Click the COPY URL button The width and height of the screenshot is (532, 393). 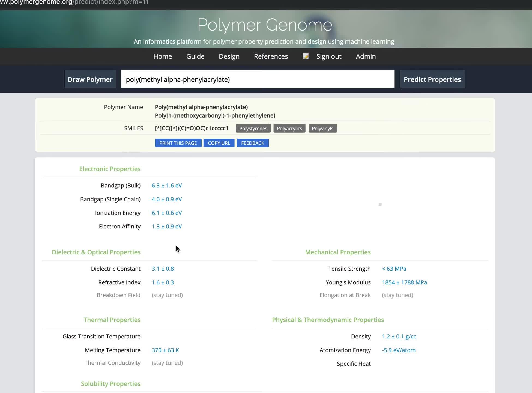tap(219, 143)
